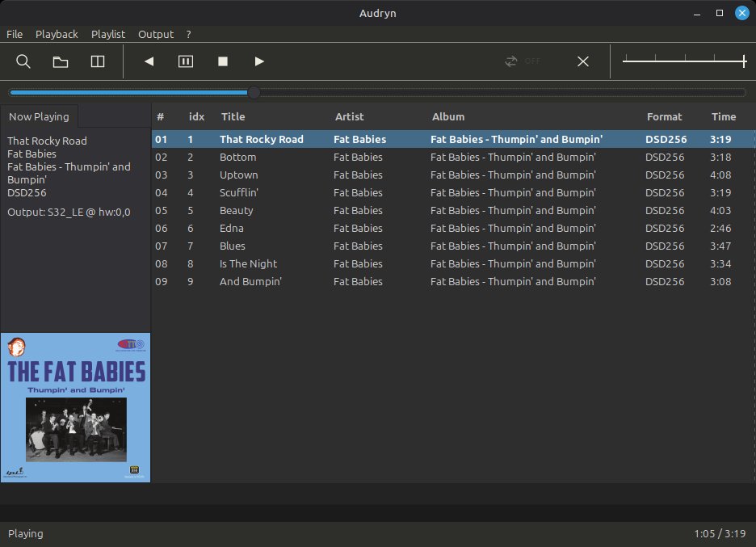Select the Now Playing tab
756x547 pixels.
point(39,116)
